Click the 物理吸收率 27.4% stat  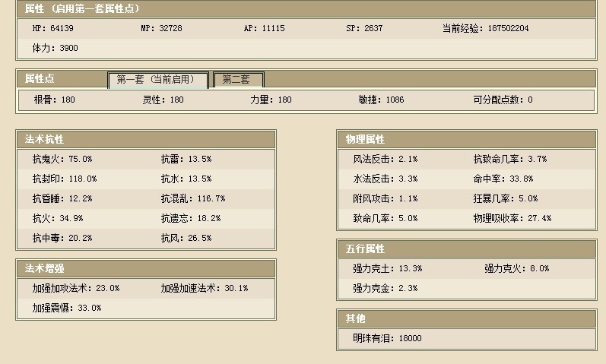(x=512, y=218)
